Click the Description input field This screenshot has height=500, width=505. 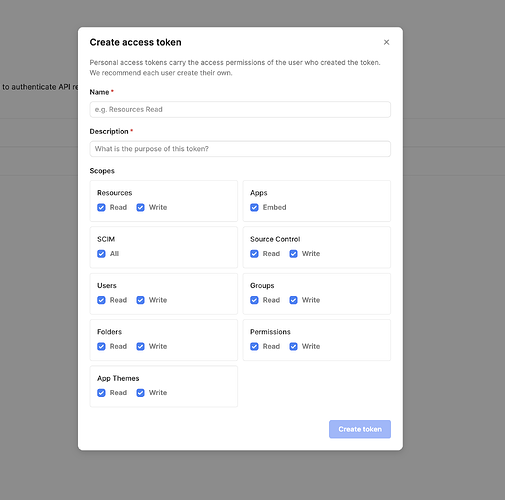[x=240, y=149]
